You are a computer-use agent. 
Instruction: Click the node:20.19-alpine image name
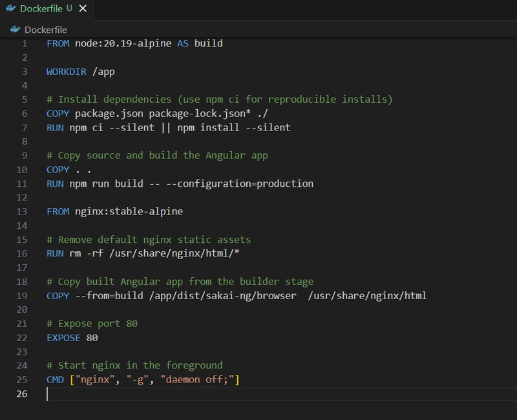pos(124,43)
